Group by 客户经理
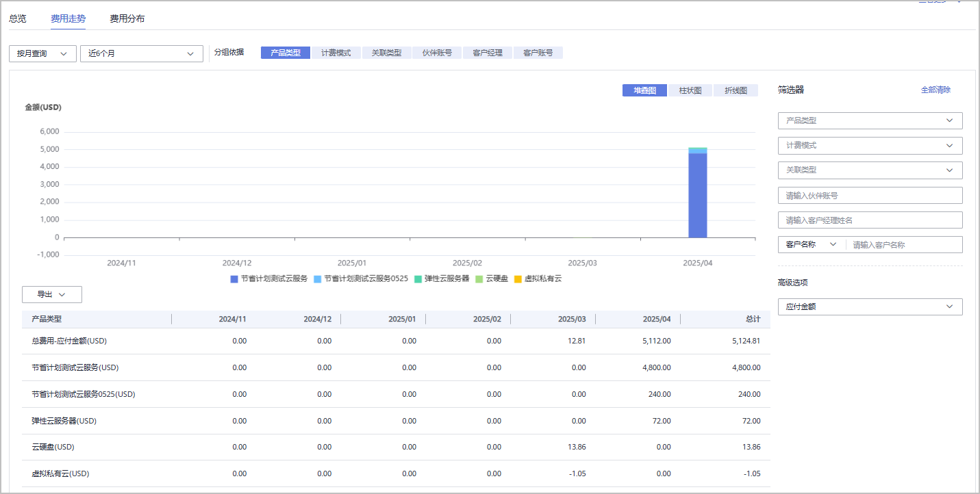 [488, 53]
